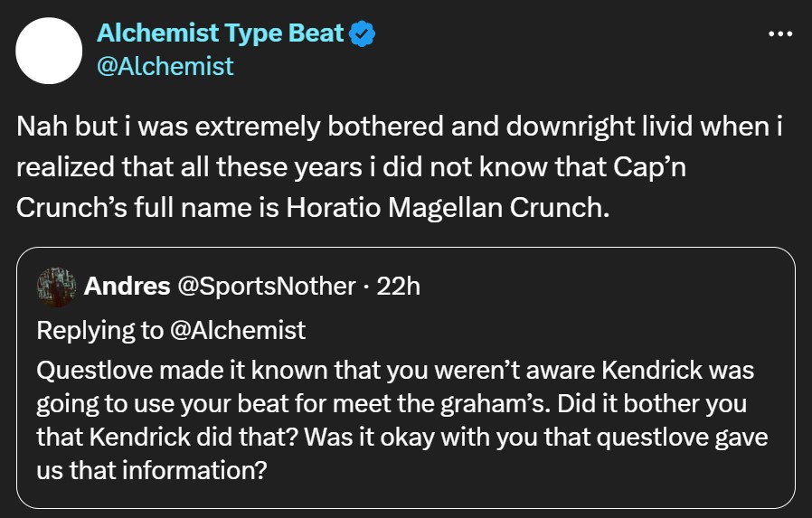Image resolution: width=812 pixels, height=518 pixels.
Task: Click the word "Cap'n" in the main tweet
Action: click(x=649, y=167)
